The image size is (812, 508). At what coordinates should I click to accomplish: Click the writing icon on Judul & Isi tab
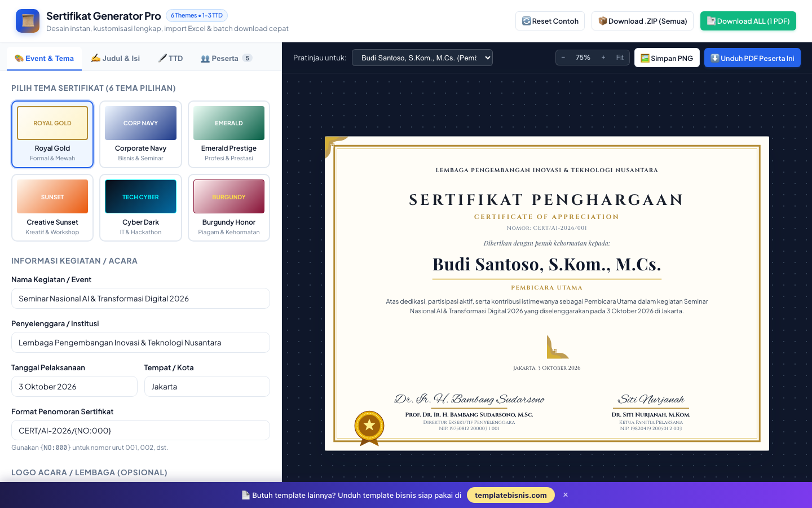[x=96, y=58]
